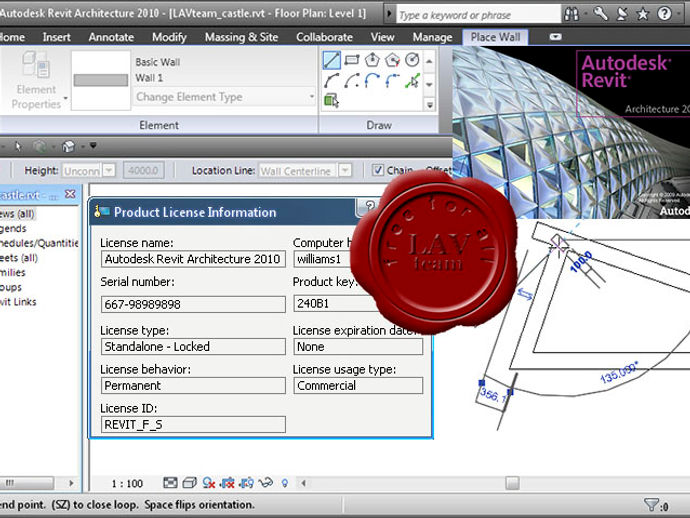Toggle the Crop View icon
690x518 pixels.
pyautogui.click(x=228, y=483)
